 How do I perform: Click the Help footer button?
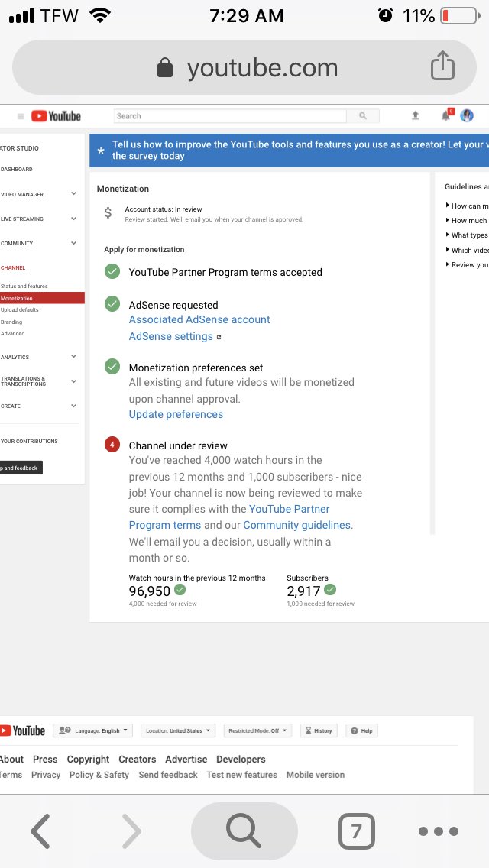click(x=361, y=730)
